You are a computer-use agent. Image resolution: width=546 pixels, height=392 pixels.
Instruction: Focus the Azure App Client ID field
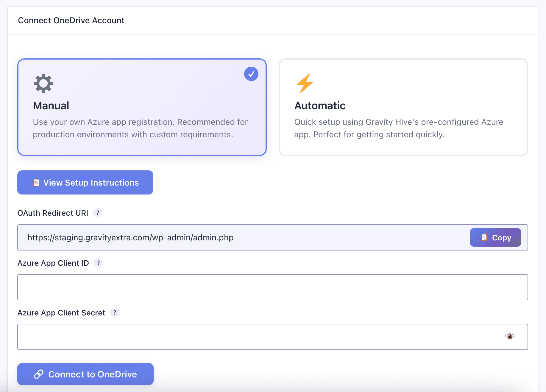[x=272, y=287]
